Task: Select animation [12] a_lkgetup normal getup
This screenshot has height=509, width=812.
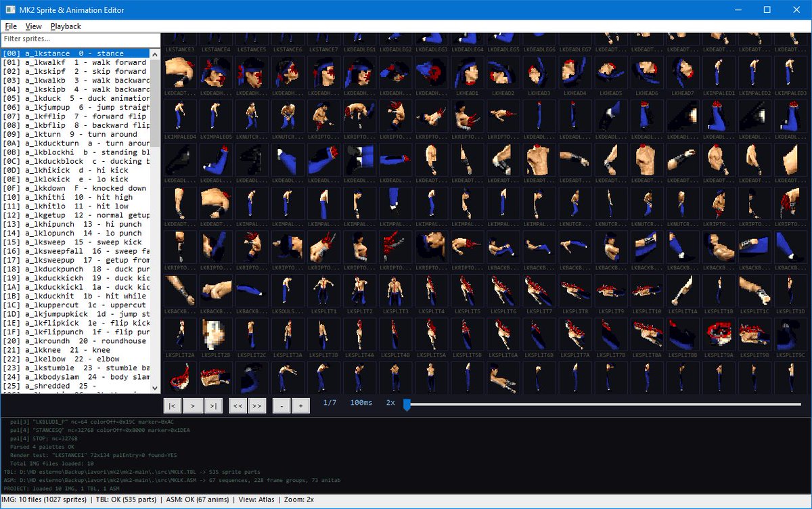Action: pyautogui.click(x=75, y=215)
